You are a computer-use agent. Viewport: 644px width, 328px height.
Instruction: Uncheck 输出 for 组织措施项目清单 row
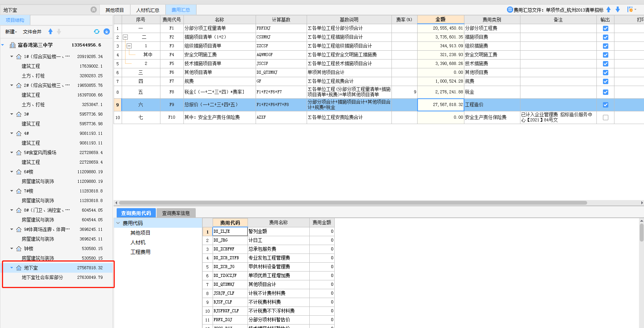click(x=606, y=46)
